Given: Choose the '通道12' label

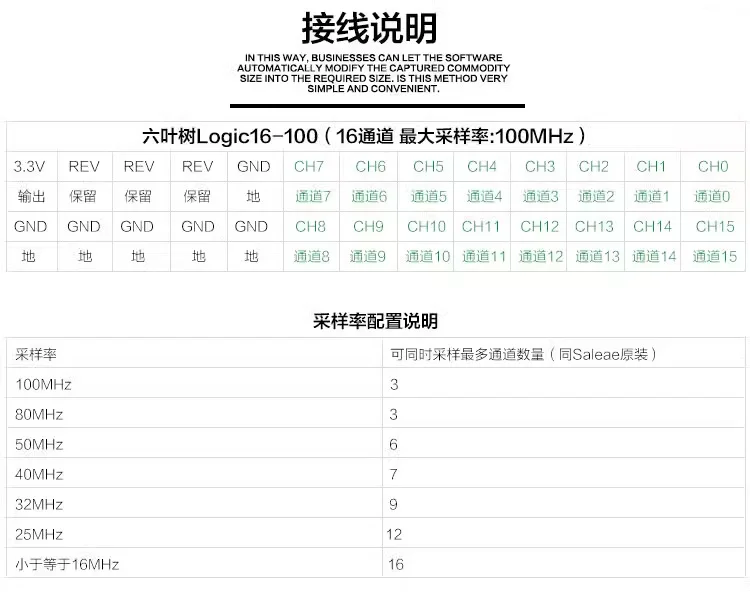Looking at the screenshot, I should (541, 256).
